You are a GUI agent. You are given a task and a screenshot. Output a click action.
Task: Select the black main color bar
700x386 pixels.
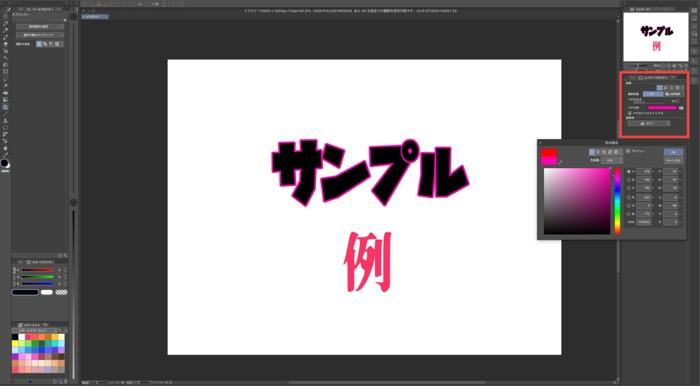tap(25, 292)
